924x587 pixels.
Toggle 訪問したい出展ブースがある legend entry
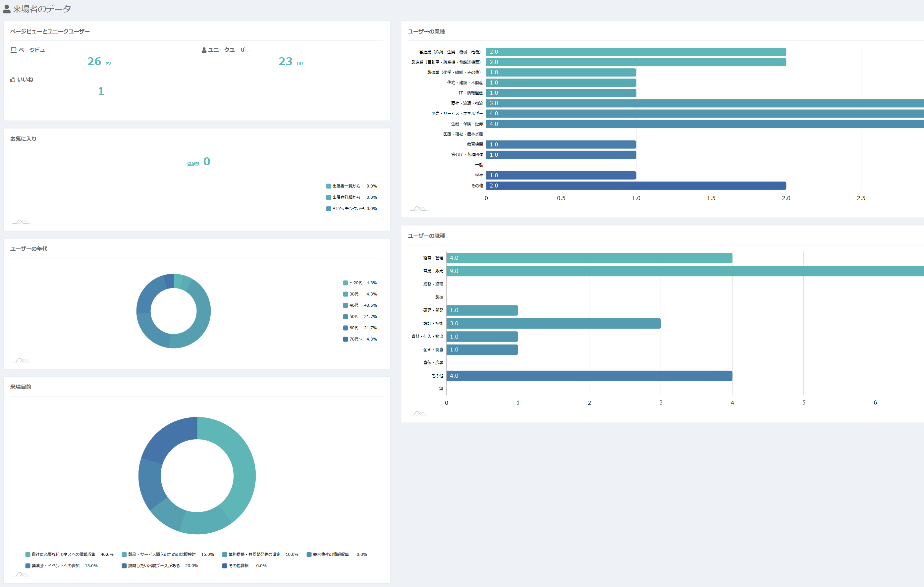click(x=153, y=565)
